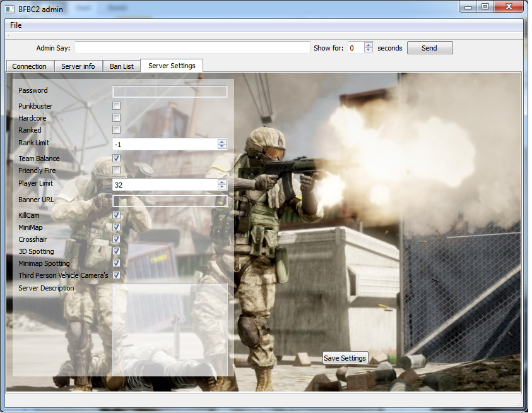Turn off the 3D Spotting checkbox

click(x=117, y=251)
